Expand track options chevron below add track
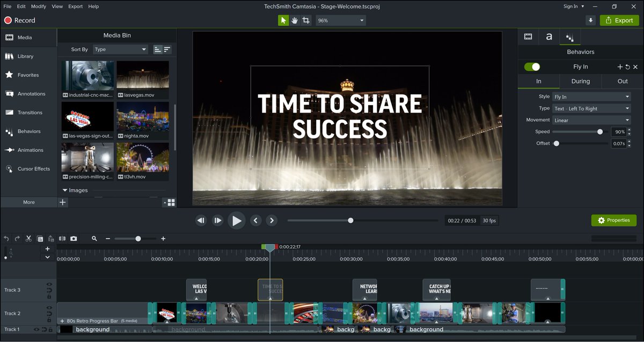 (47, 257)
